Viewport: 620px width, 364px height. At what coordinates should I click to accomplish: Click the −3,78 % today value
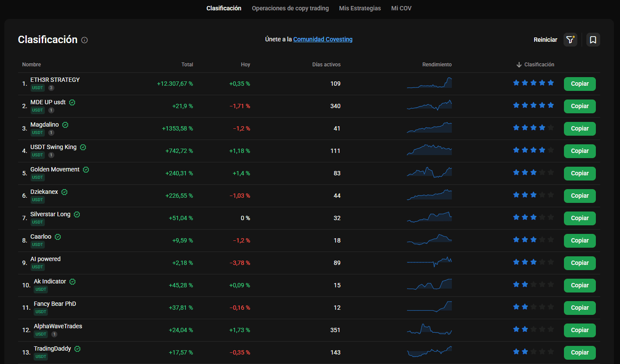[240, 263]
